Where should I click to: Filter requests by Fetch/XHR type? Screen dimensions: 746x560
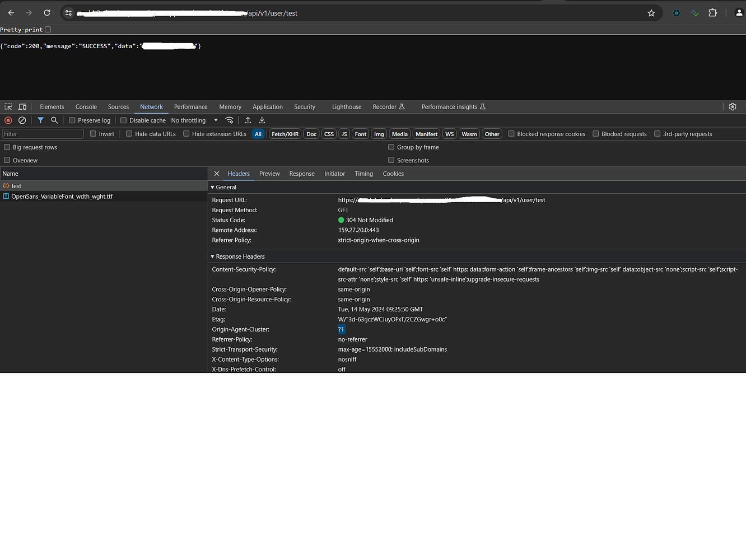(285, 133)
